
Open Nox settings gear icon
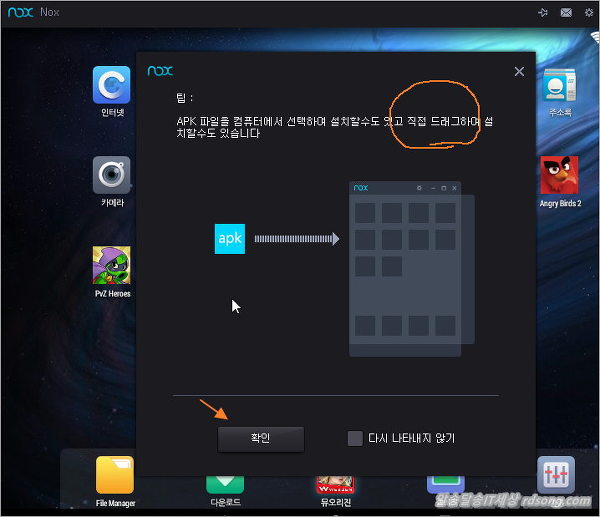(589, 13)
